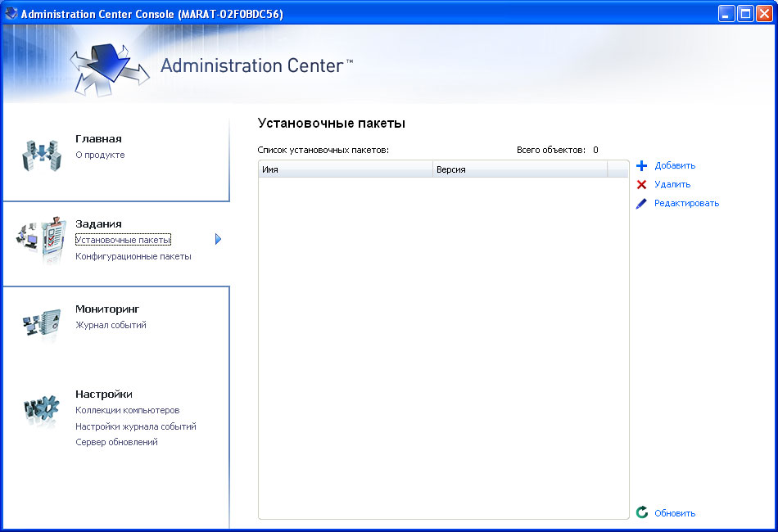This screenshot has height=532, width=778.
Task: Open Сервер обновлений settings
Action: (116, 442)
